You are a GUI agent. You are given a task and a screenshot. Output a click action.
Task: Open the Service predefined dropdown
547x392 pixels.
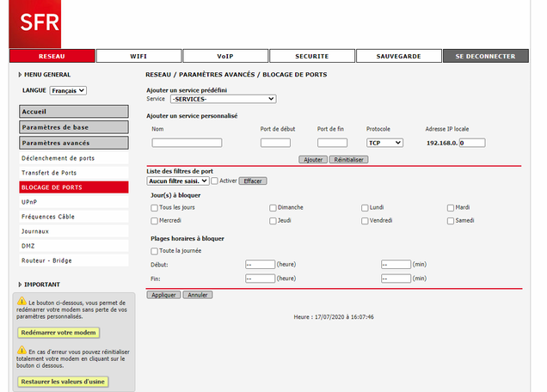[222, 99]
